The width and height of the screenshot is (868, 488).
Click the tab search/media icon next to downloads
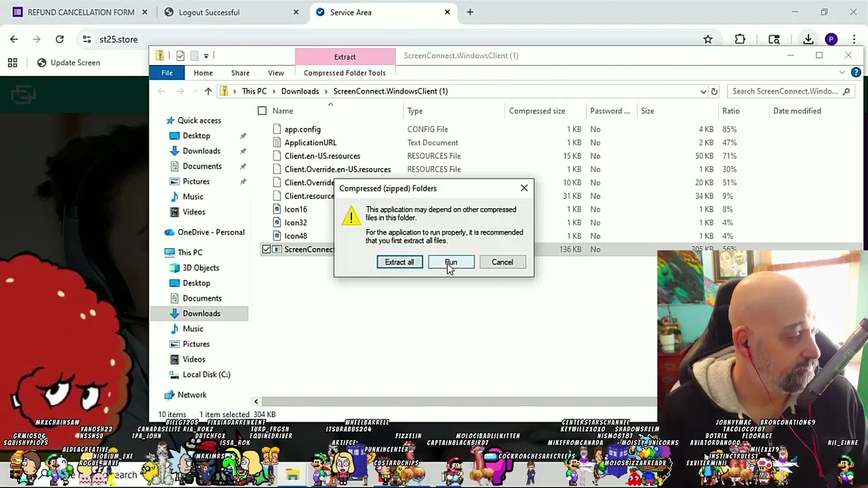point(774,39)
